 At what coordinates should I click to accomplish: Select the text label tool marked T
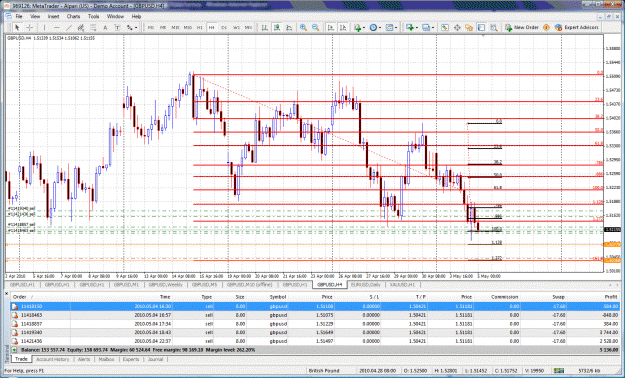pyautogui.click(x=117, y=28)
